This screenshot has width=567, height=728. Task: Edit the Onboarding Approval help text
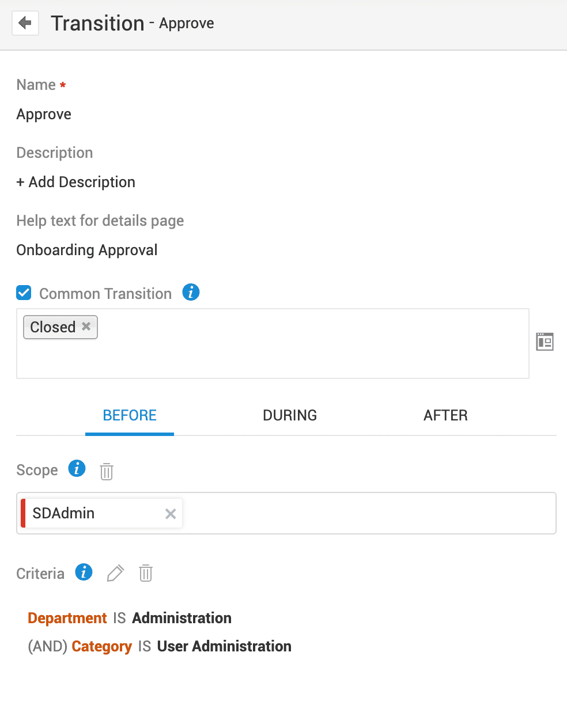[87, 250]
